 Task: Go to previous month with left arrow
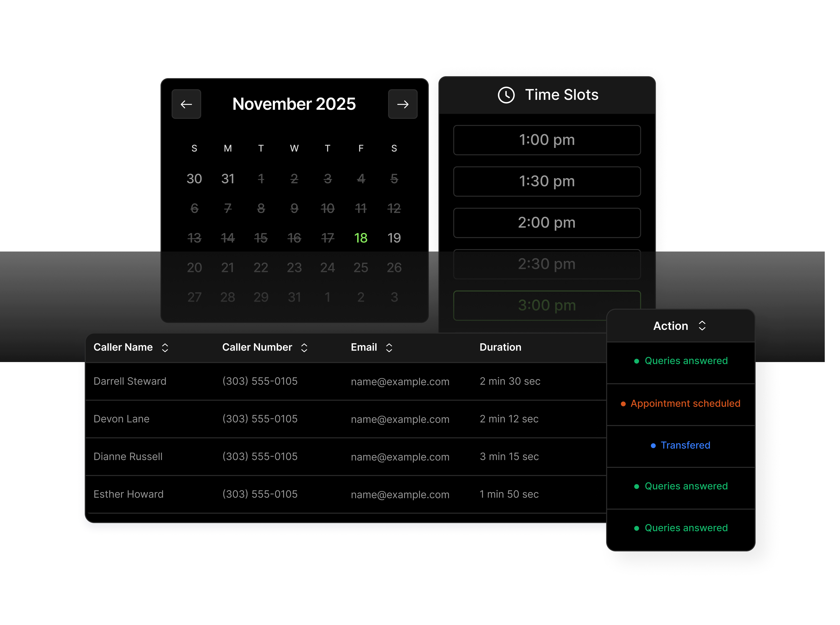coord(186,104)
